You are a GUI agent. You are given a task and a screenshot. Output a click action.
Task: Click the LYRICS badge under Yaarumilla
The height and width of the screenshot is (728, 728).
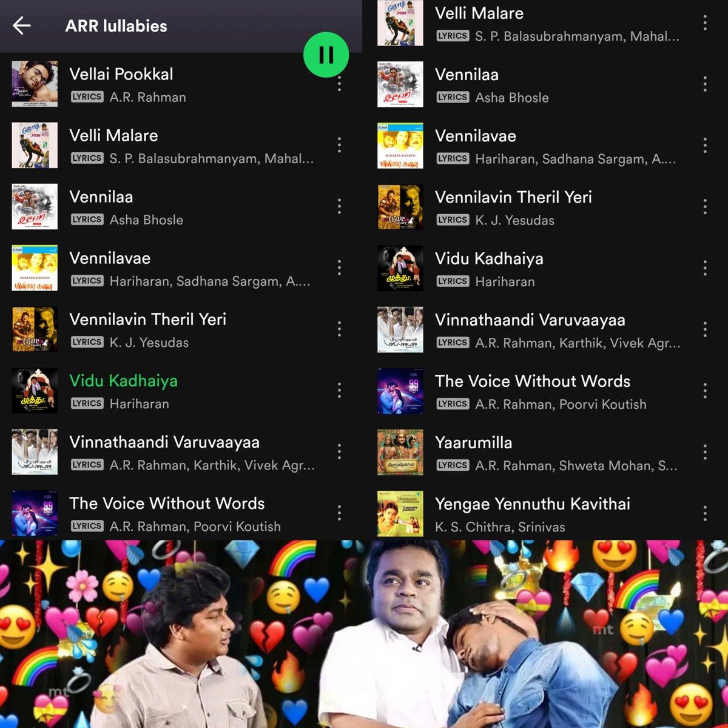453,465
